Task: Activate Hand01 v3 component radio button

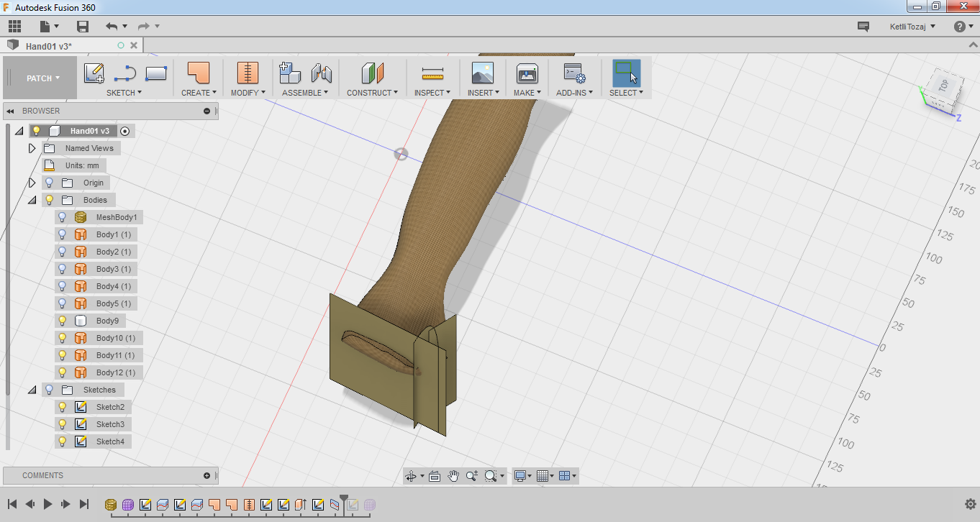Action: [125, 131]
